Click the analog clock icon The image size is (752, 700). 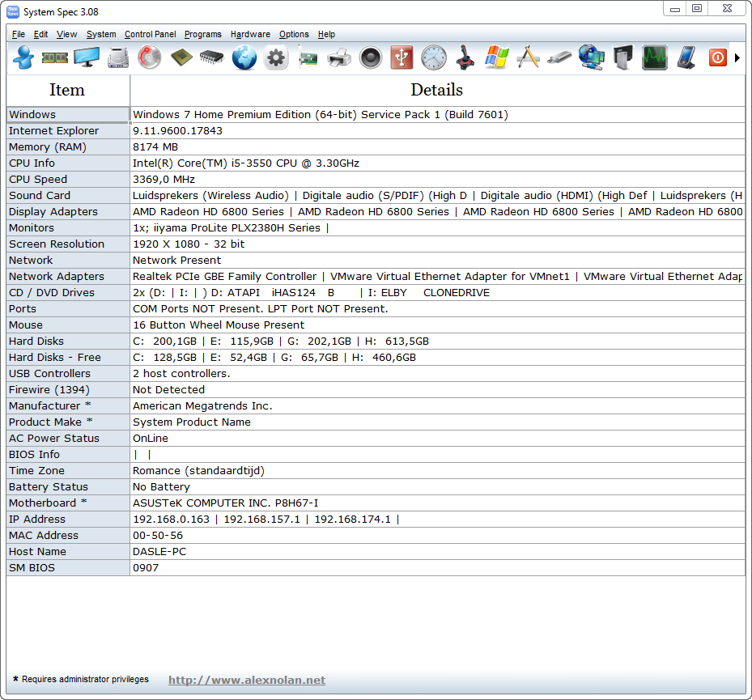point(434,57)
